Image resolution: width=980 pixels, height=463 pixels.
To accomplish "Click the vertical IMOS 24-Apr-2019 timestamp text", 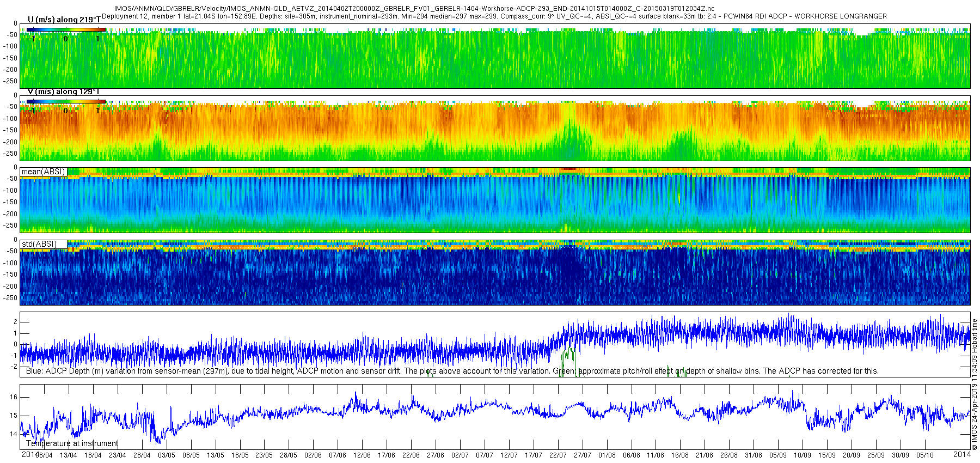I will click(x=975, y=384).
